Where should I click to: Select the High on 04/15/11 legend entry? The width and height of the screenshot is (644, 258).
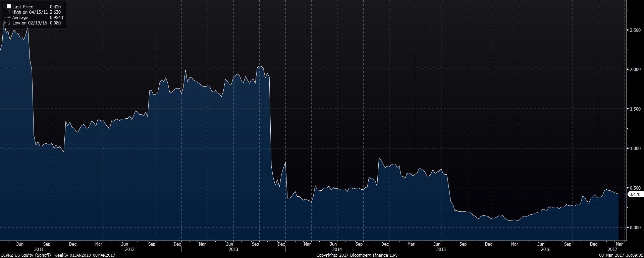coord(30,12)
